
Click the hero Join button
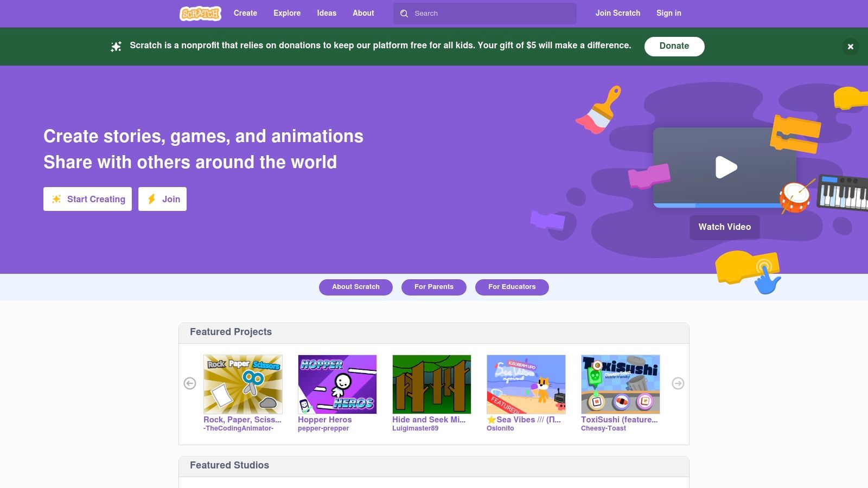coord(162,199)
